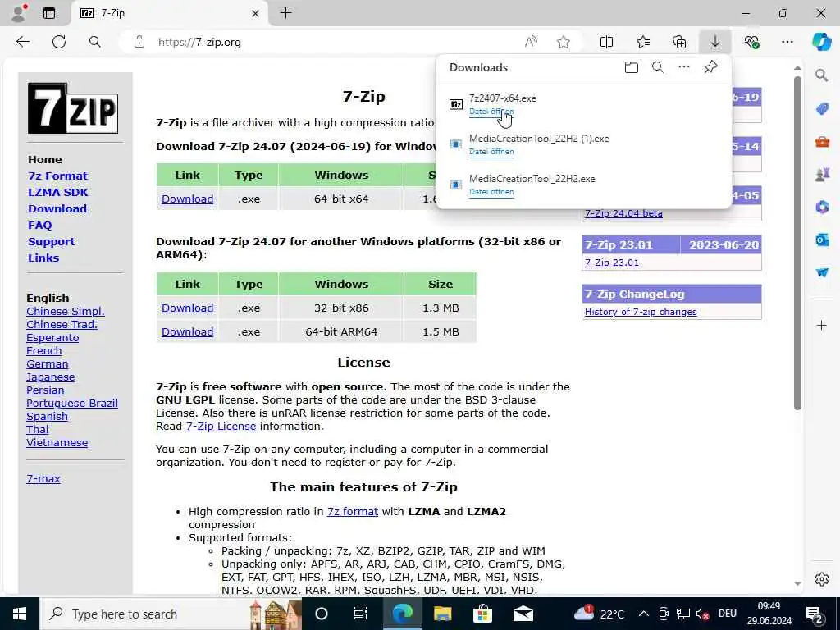Refresh the 7-zip.org page
840x630 pixels.
click(59, 42)
